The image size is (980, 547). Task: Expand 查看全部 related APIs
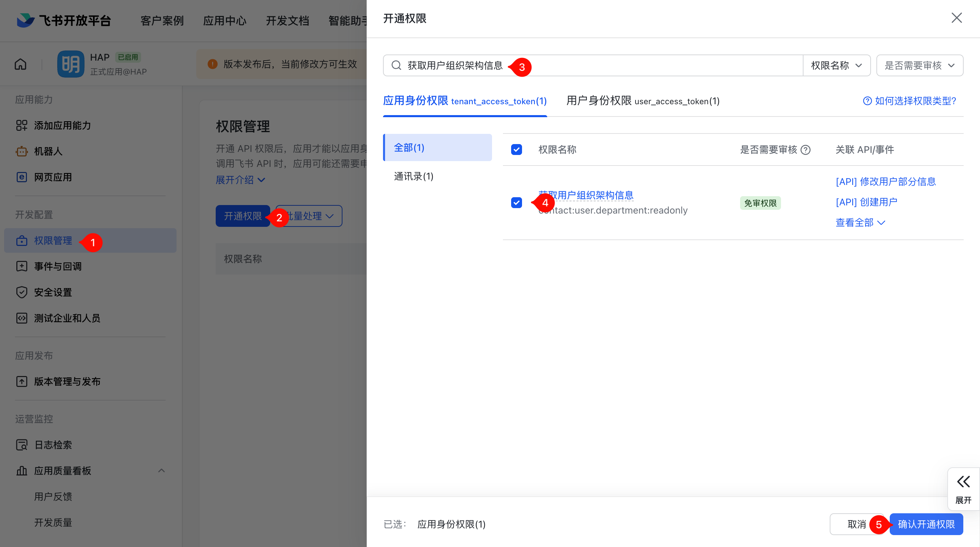pyautogui.click(x=860, y=222)
